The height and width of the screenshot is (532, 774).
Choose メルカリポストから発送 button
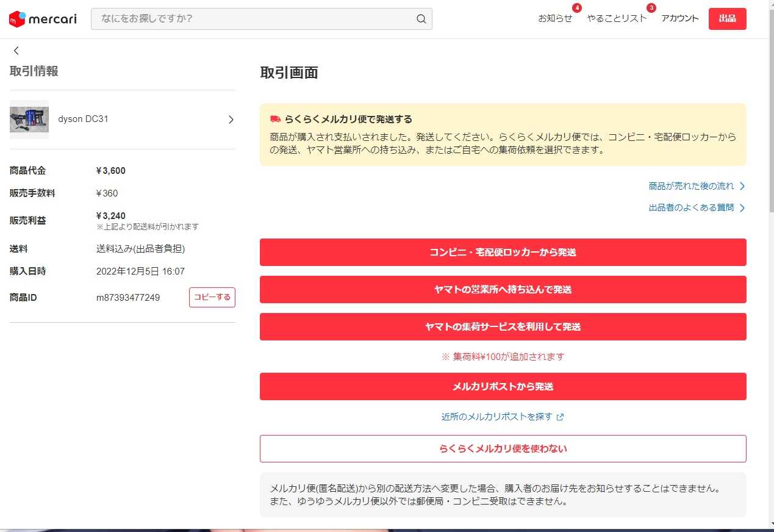[x=503, y=387]
